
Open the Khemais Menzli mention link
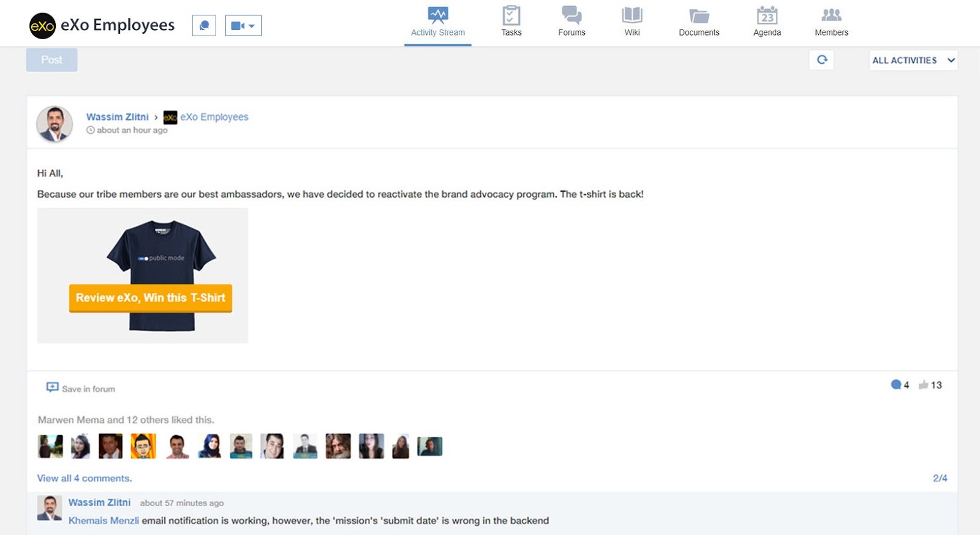point(104,521)
